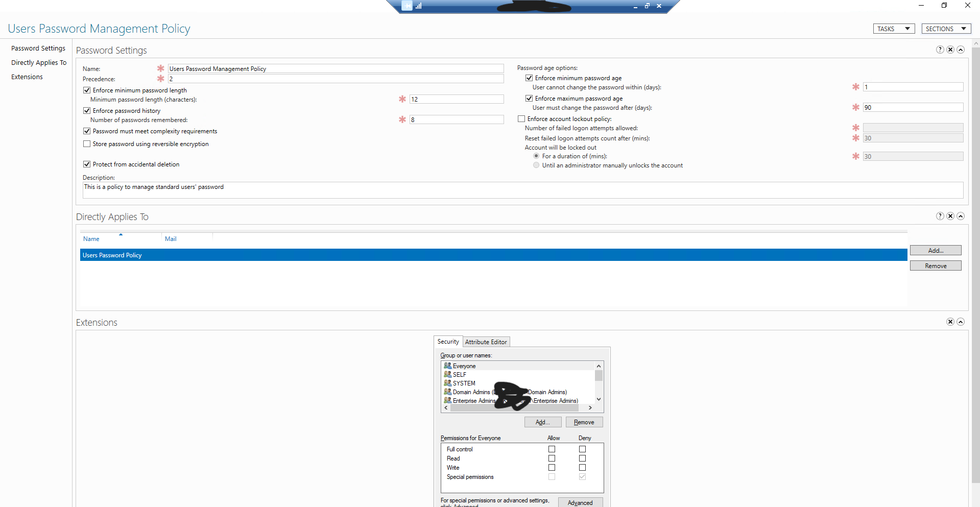Check Enforce account lockout policy
980x507 pixels.
[521, 118]
